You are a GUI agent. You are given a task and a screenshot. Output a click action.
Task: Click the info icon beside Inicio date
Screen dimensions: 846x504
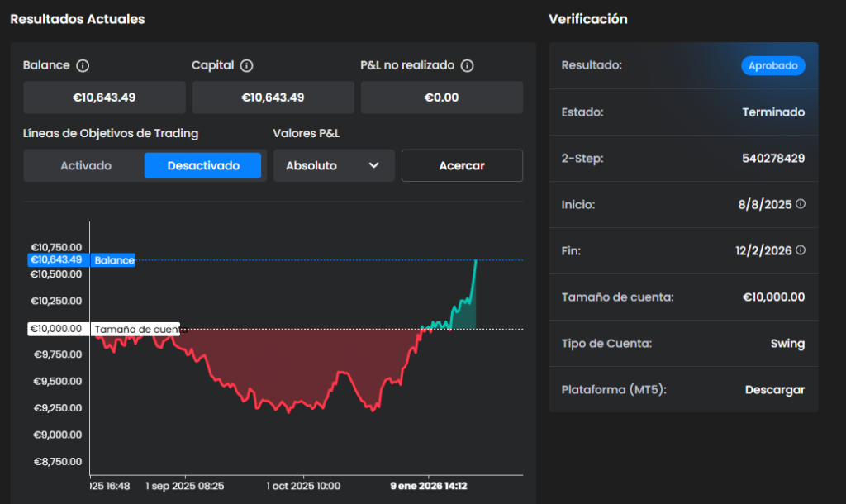tap(800, 204)
